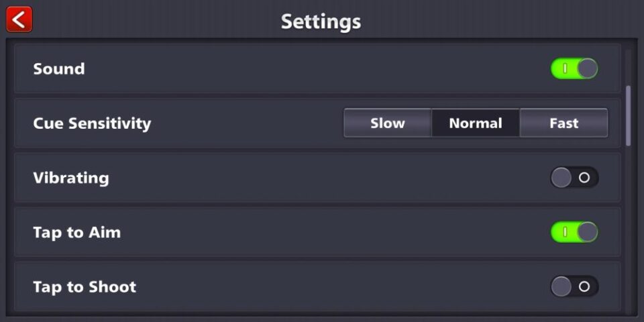The width and height of the screenshot is (644, 322).
Task: Select Fast cue sensitivity
Action: click(563, 123)
